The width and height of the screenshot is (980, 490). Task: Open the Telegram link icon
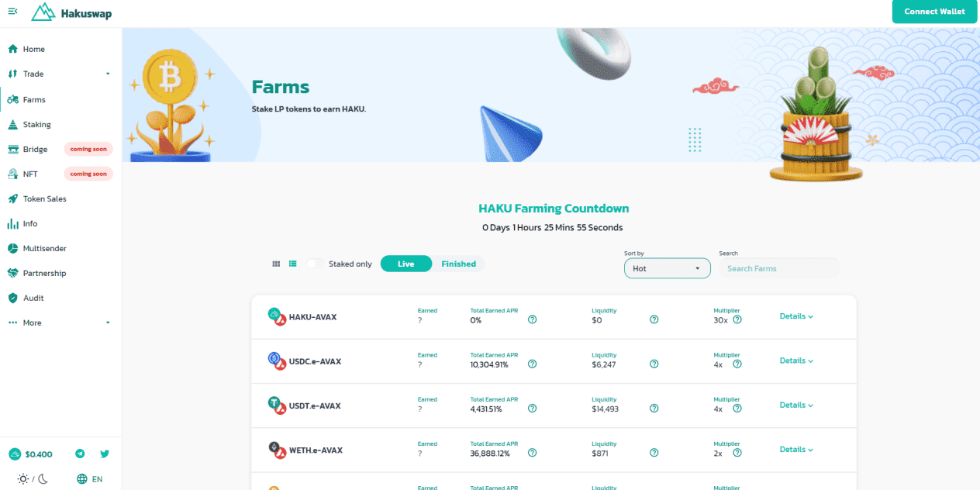(80, 454)
